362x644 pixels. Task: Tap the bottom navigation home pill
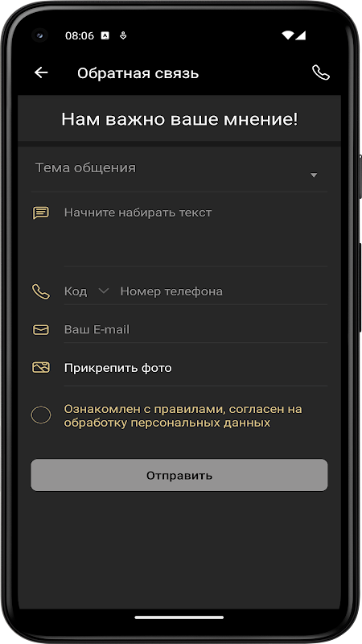[x=179, y=617]
